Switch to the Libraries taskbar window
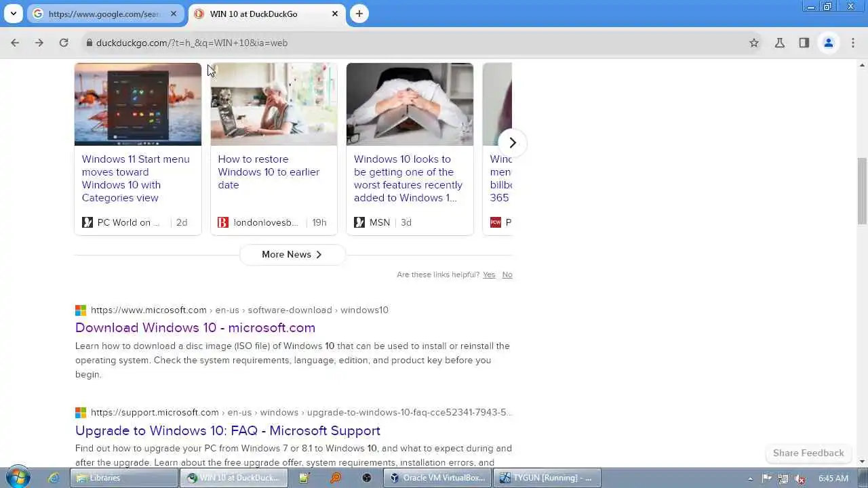Image resolution: width=868 pixels, height=488 pixels. tap(125, 478)
